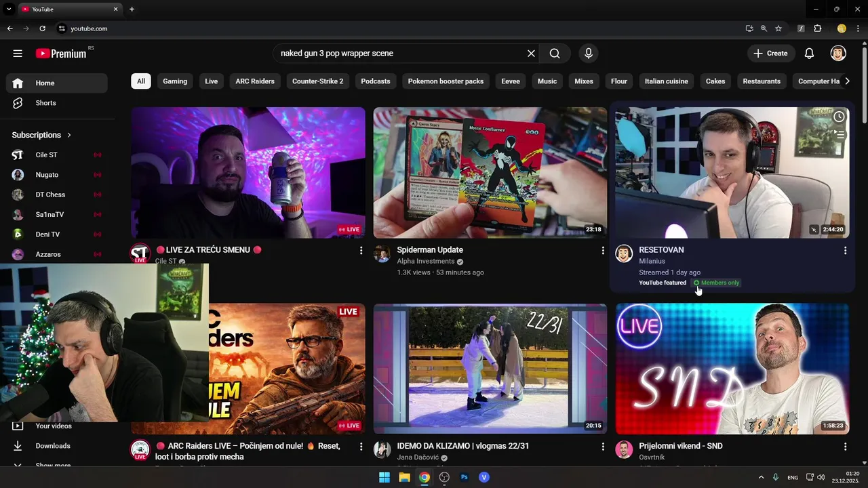Show more chips with the right chevron
The image size is (868, 488).
tap(847, 81)
